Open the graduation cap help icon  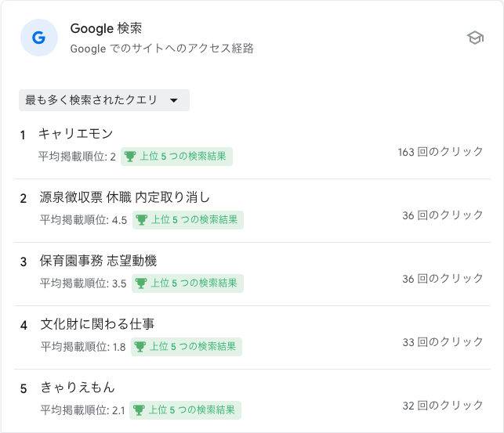pos(475,38)
